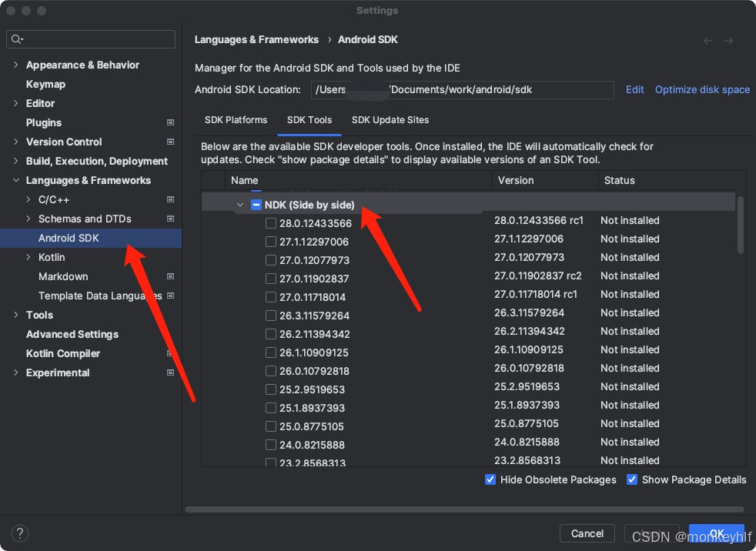Click the vertical scrollbar of the SDK list
The image size is (756, 551).
(x=741, y=224)
